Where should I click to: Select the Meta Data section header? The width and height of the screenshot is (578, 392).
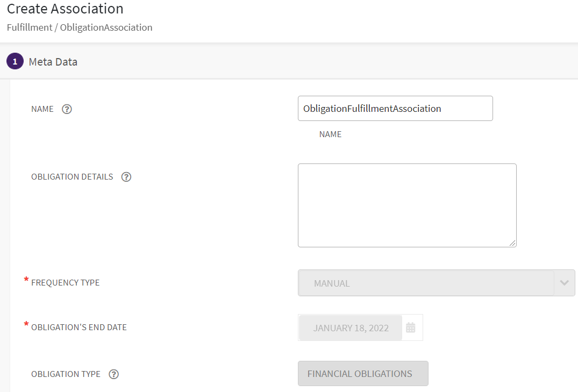[53, 62]
